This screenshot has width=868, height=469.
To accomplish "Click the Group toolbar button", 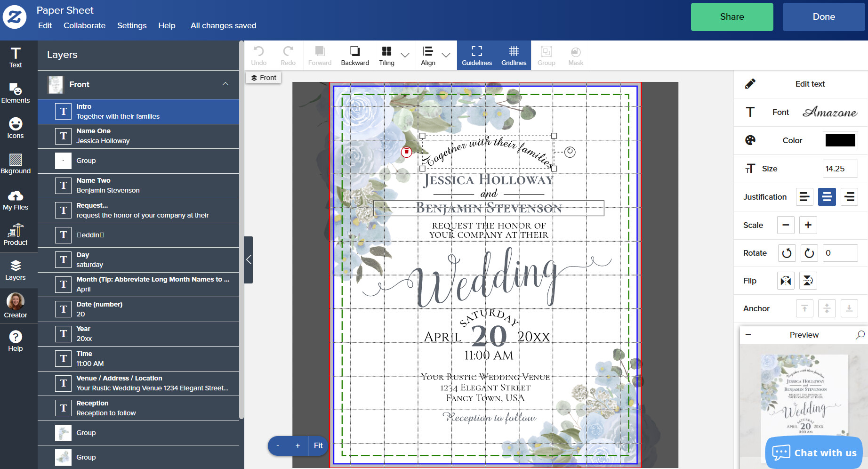I will click(x=547, y=56).
